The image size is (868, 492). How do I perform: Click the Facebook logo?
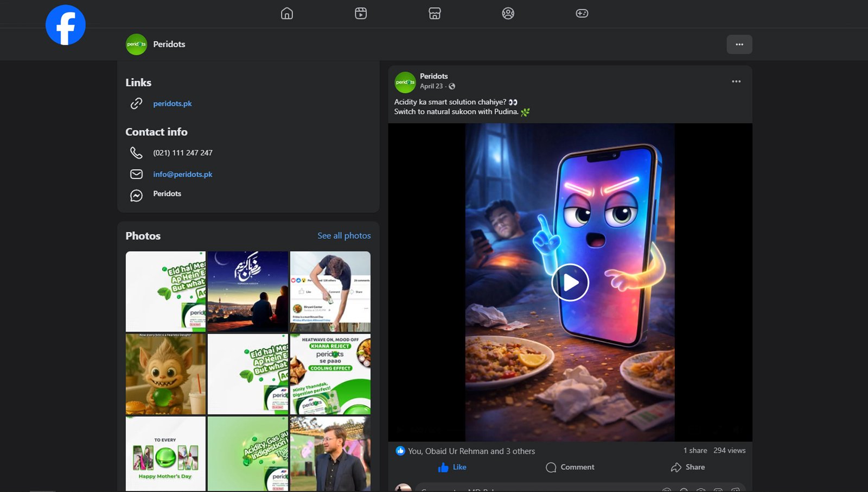click(66, 25)
